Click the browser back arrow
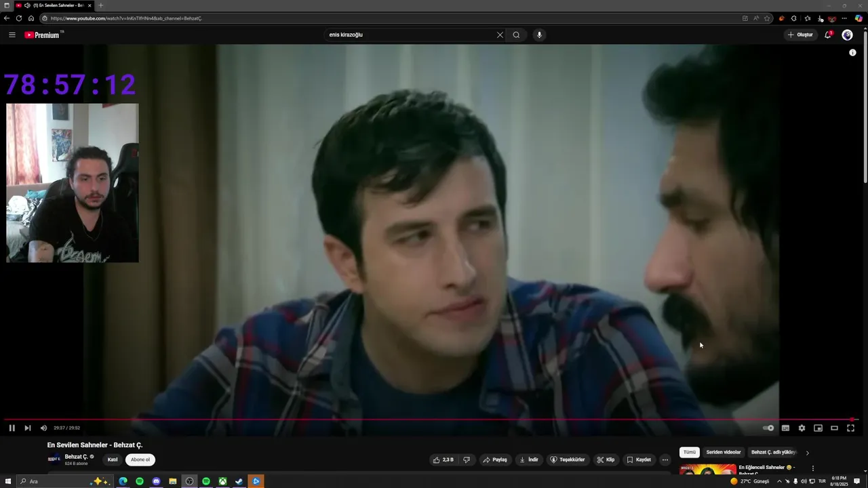 [7, 18]
